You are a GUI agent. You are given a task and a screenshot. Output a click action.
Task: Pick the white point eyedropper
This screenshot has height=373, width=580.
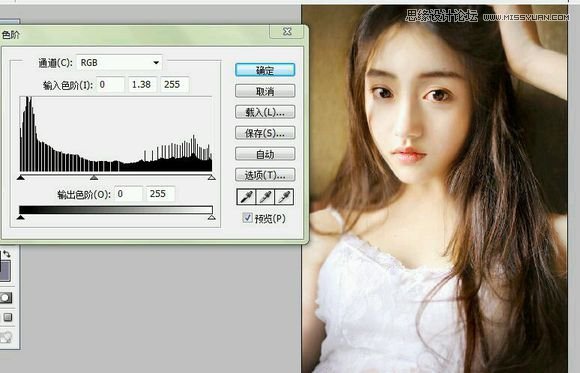tap(284, 197)
